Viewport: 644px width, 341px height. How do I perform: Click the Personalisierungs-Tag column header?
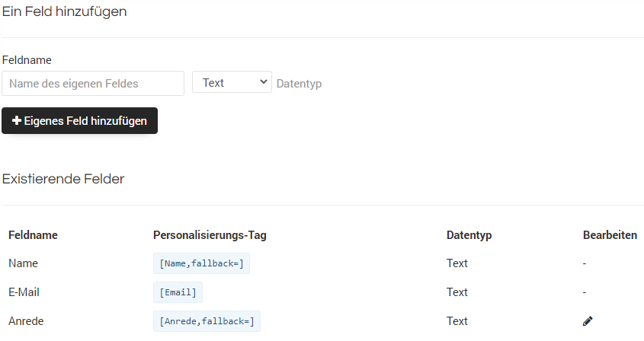coord(210,235)
